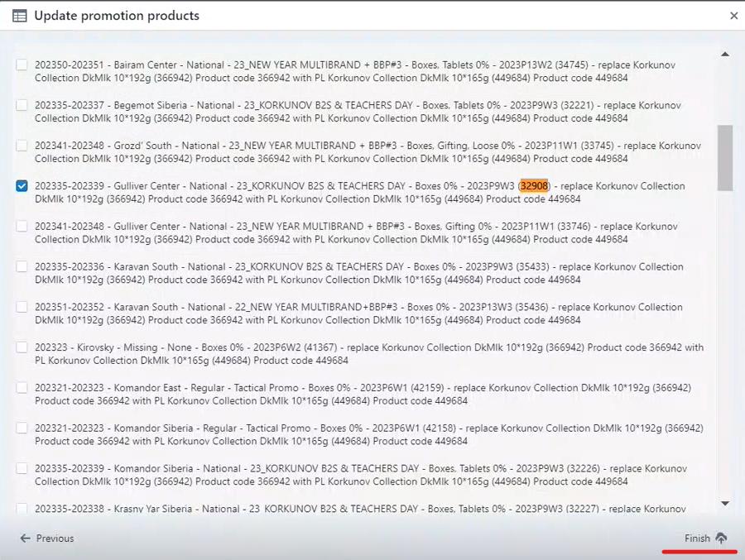Click the left arrow icon beside Previous
The width and height of the screenshot is (745, 560).
point(25,538)
